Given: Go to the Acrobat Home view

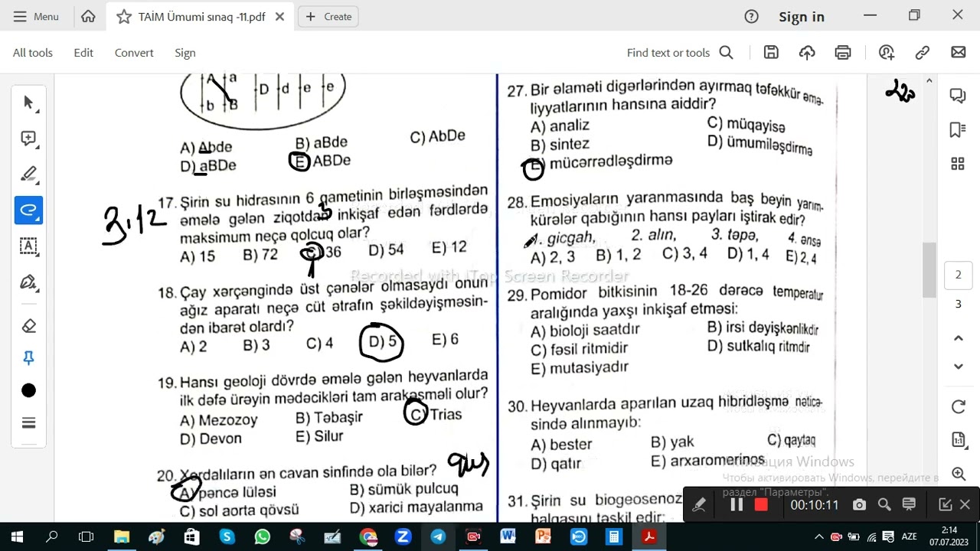Looking at the screenshot, I should [x=88, y=16].
